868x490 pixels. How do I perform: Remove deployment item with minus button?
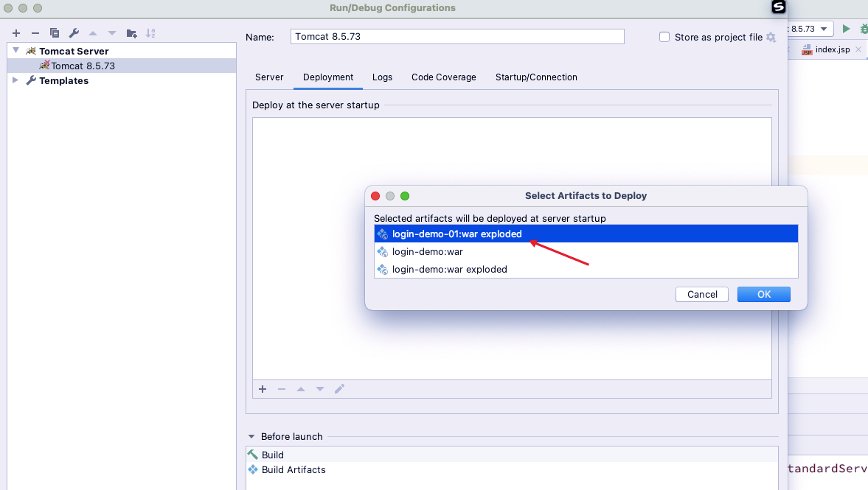coord(282,389)
